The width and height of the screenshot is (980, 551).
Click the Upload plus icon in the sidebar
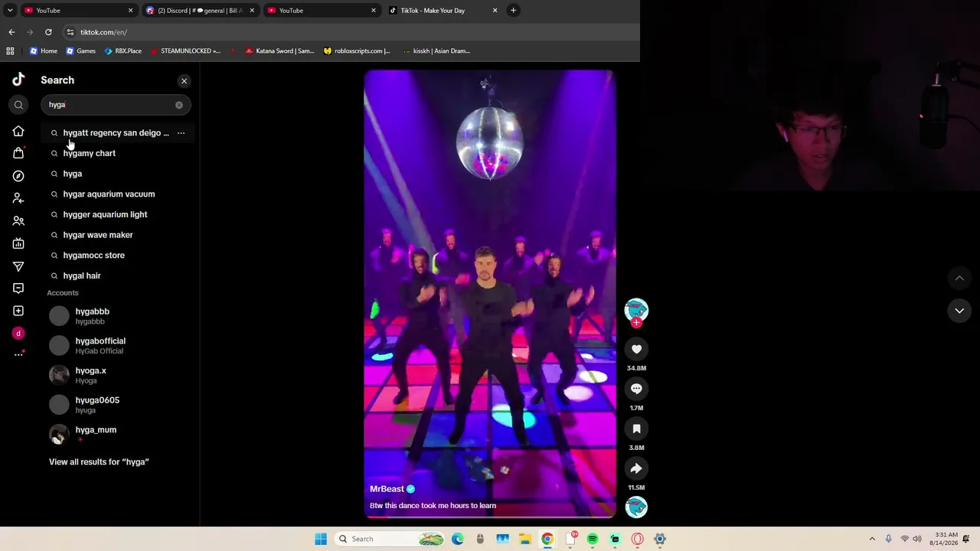click(18, 311)
